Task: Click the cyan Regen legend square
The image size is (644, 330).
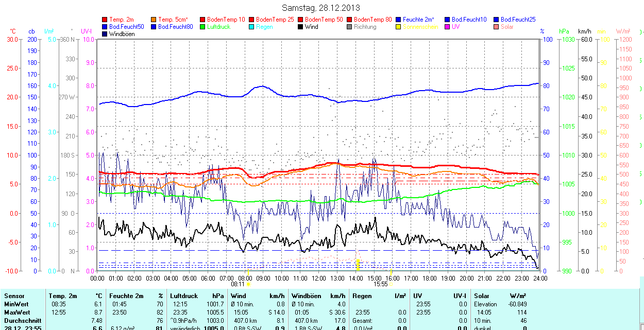Action: [252, 27]
